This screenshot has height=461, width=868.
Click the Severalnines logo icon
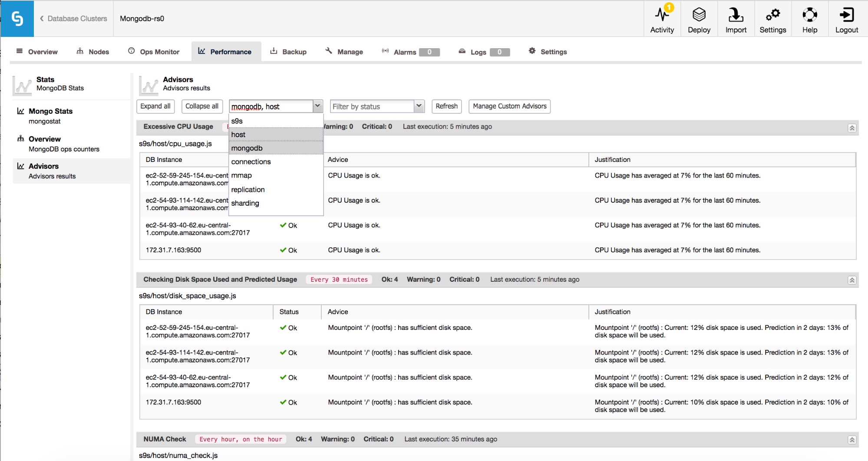pyautogui.click(x=17, y=19)
